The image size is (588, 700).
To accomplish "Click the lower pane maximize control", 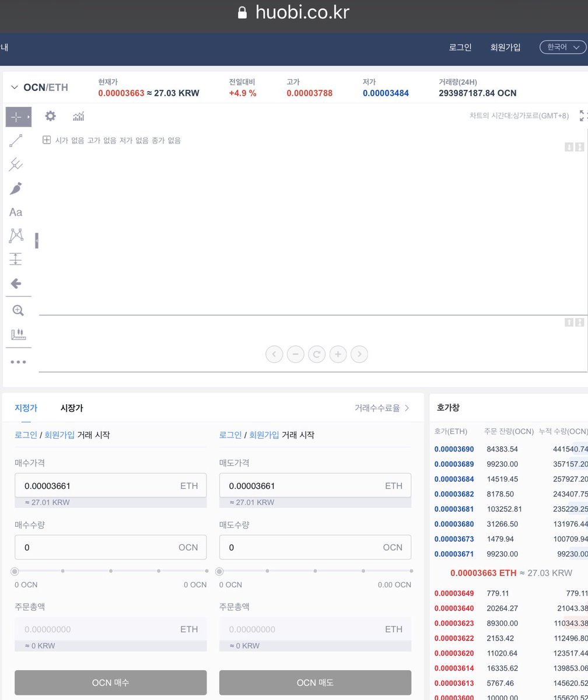I will [x=579, y=322].
